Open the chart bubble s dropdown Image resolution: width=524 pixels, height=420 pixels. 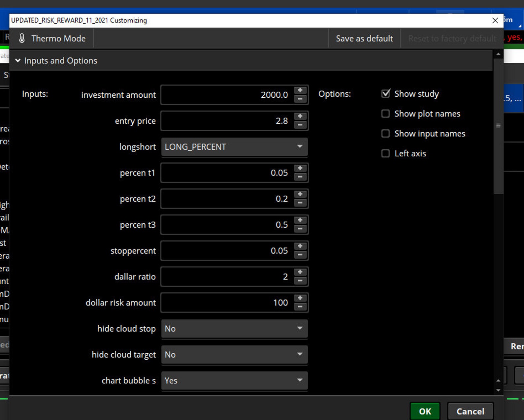[x=235, y=381]
